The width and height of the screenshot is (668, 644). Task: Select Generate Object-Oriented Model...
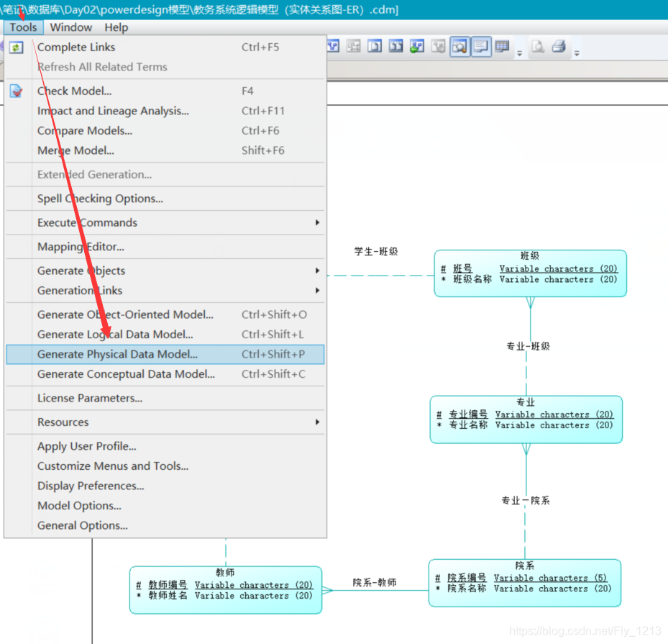[165, 314]
